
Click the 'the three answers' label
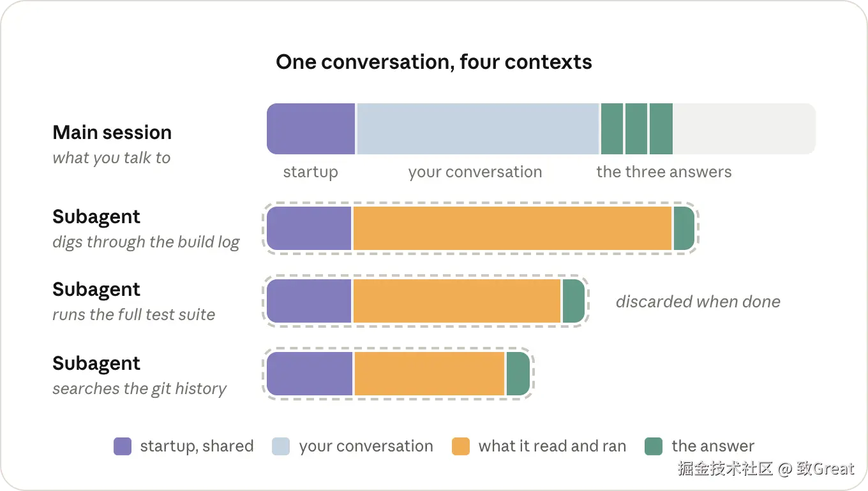[664, 172]
